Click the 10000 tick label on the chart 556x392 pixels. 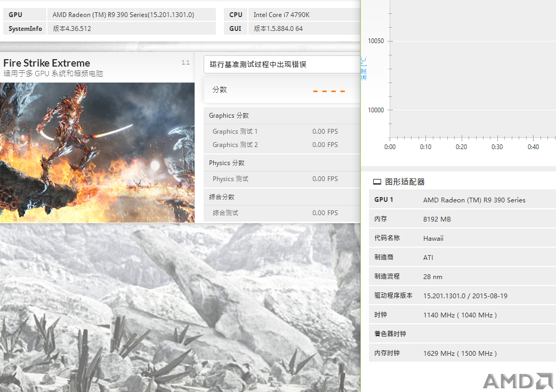tap(376, 110)
